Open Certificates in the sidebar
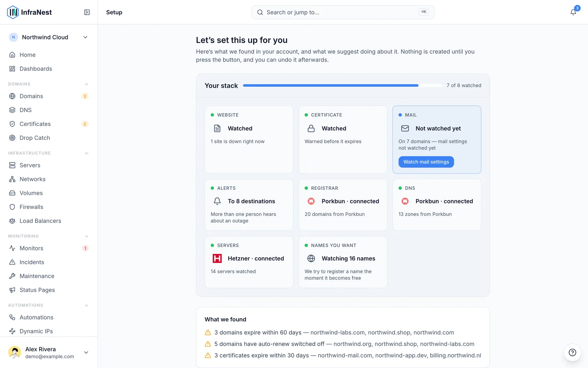 (49, 124)
